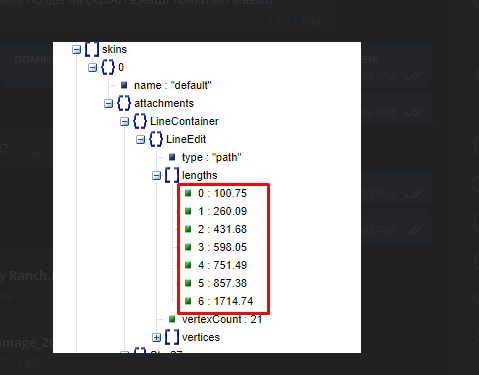Screen dimensions: 479x375
Task: Click the green square beside vertexCount
Action: [x=172, y=319]
